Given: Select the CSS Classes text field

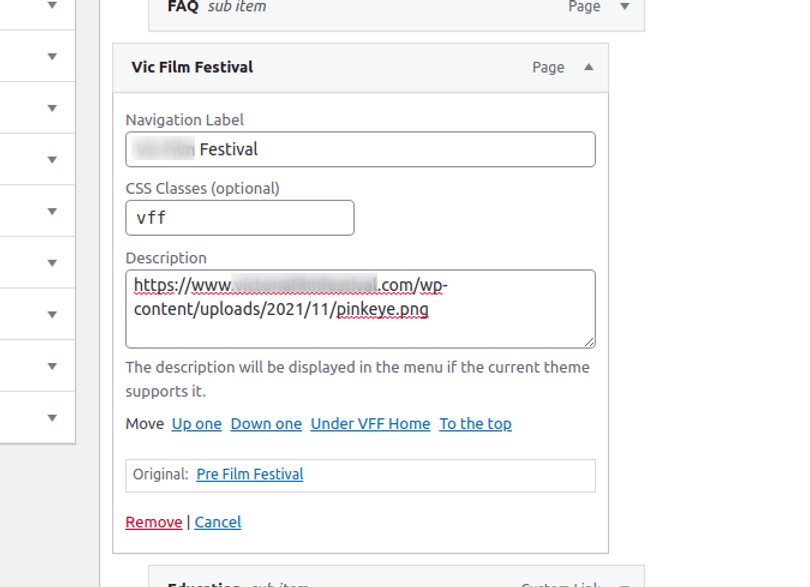Looking at the screenshot, I should pos(240,217).
